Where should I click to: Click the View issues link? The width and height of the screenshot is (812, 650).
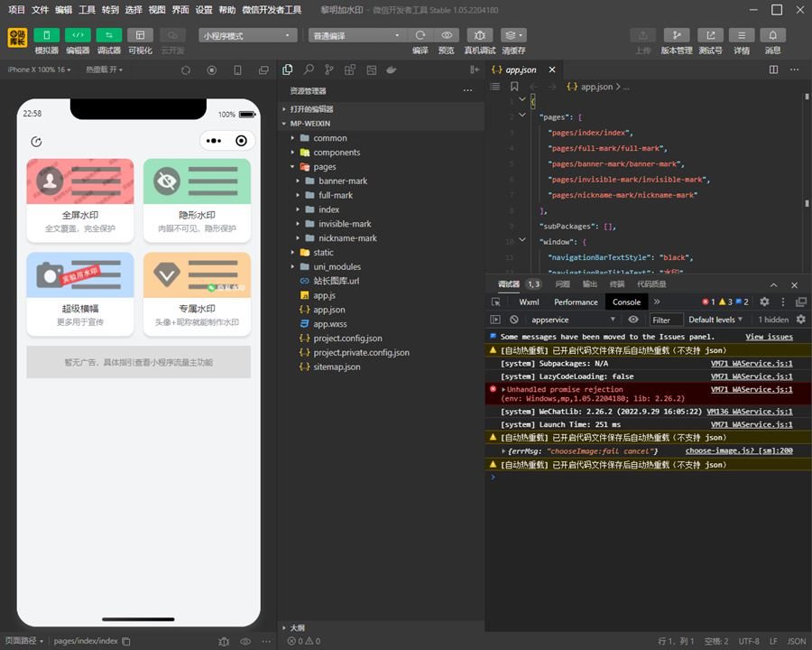click(769, 337)
